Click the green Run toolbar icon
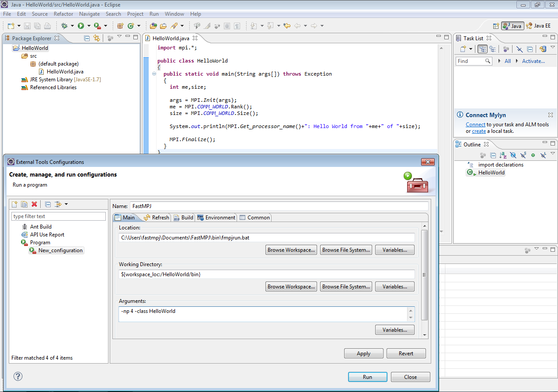 tap(81, 26)
